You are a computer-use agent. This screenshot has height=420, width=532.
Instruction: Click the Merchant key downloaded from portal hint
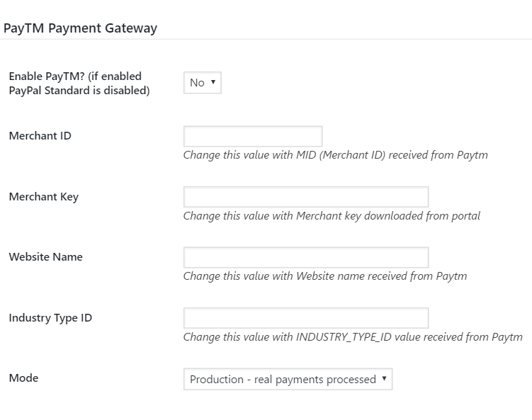click(332, 216)
